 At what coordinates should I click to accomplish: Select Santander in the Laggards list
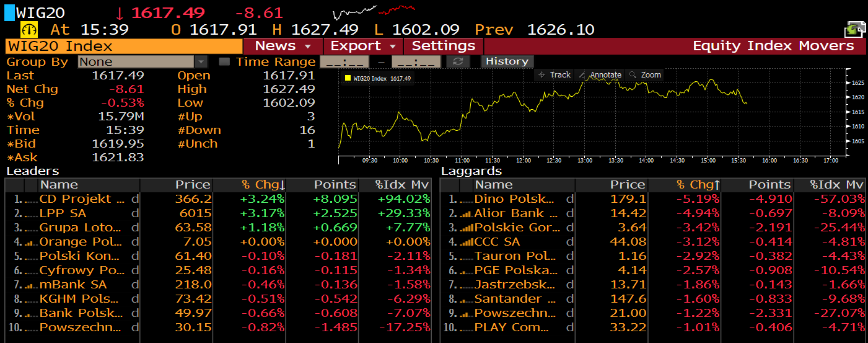click(x=653, y=299)
